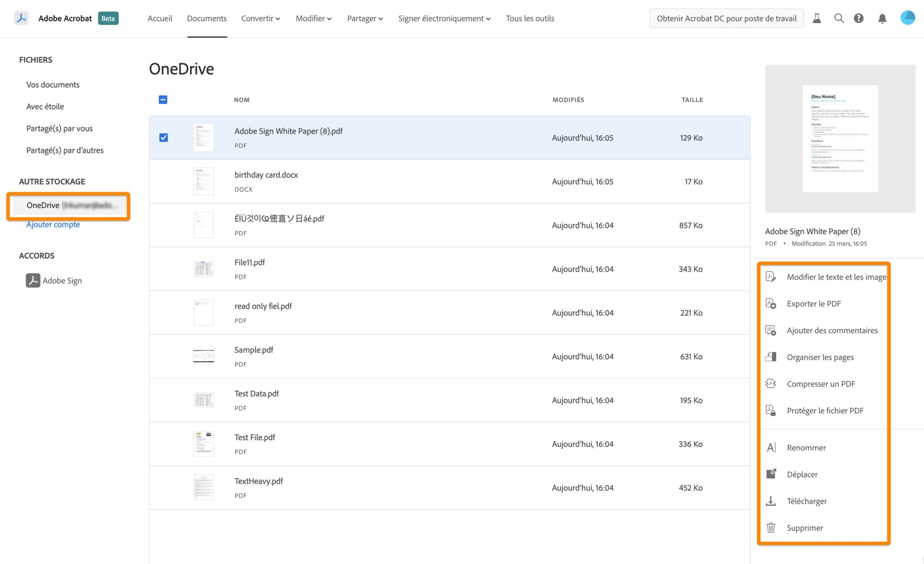Open Tous les outils
Viewport: 924px width, 564px height.
[x=530, y=18]
